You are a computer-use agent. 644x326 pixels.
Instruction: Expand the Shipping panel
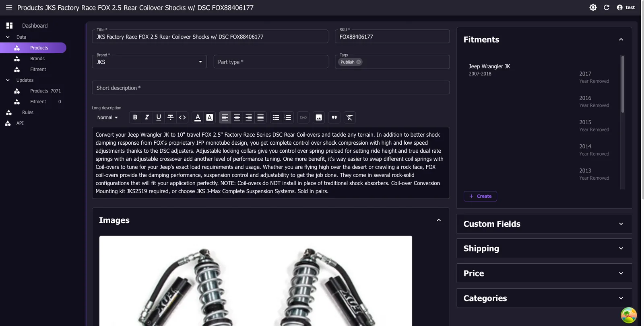coord(544,248)
